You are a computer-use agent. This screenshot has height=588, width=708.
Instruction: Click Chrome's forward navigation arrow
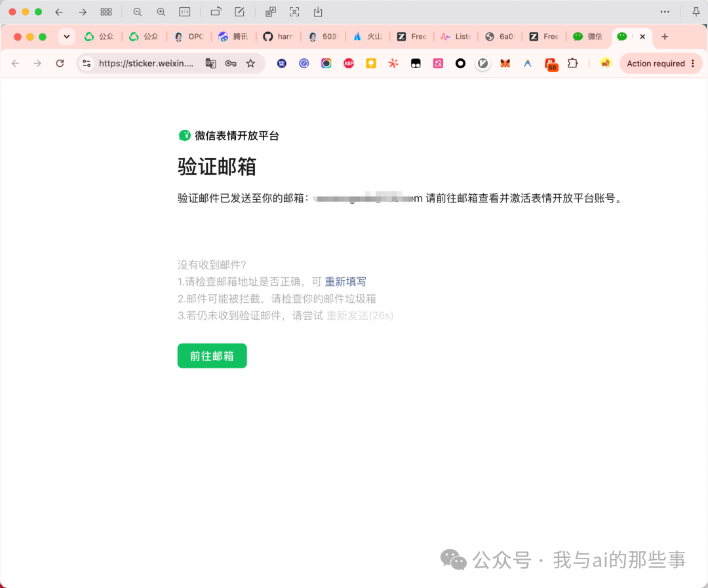37,63
